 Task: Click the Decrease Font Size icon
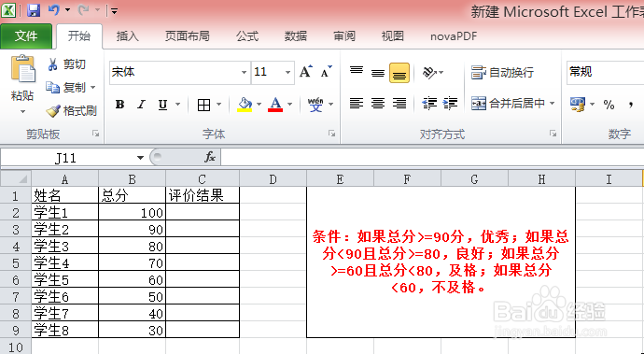pos(327,72)
